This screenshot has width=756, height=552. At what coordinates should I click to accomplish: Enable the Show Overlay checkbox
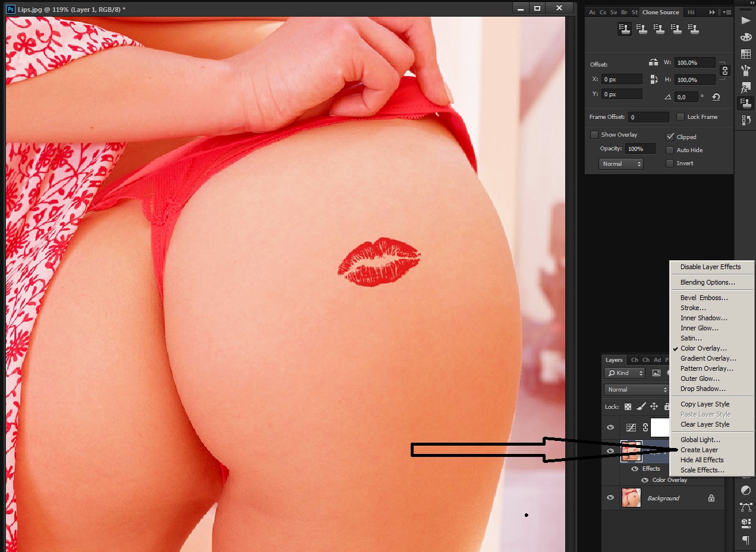[x=594, y=135]
